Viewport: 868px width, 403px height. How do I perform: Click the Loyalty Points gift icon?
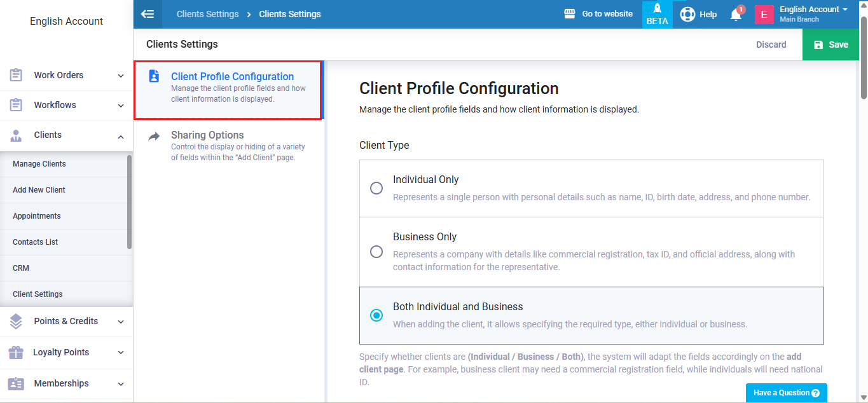(16, 352)
